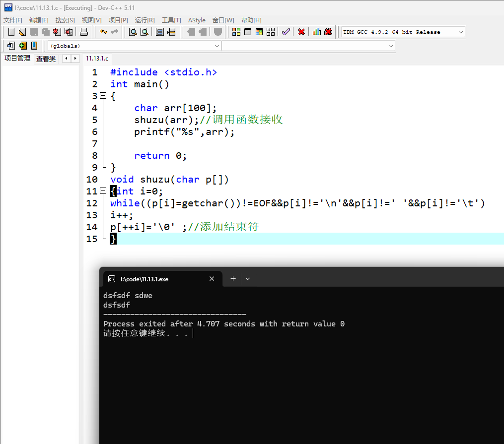The image size is (504, 444).
Task: Click the 'printf("%s",arr);' code line
Action: [x=184, y=131]
